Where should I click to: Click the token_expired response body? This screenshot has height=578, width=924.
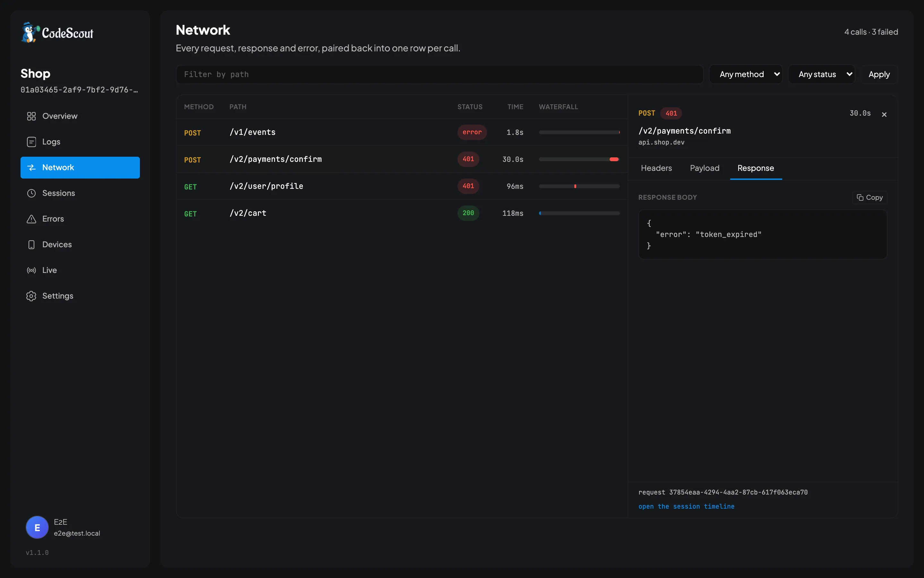click(763, 234)
